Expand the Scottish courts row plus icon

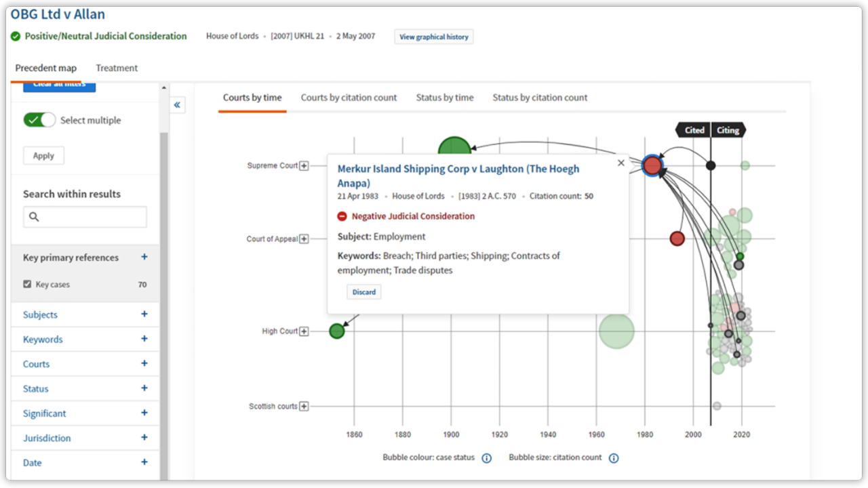[x=304, y=406]
